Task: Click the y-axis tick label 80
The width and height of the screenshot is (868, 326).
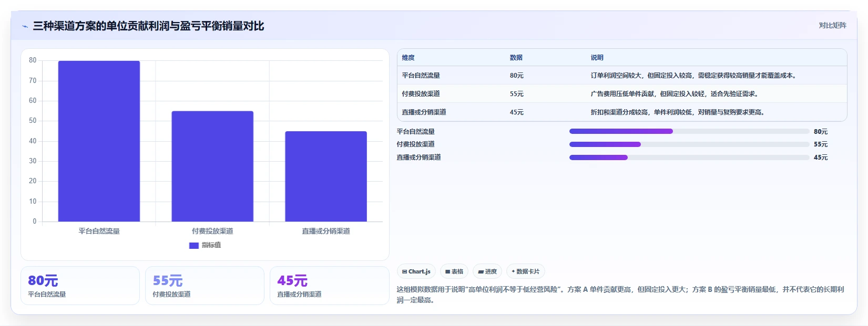Action: (x=33, y=60)
